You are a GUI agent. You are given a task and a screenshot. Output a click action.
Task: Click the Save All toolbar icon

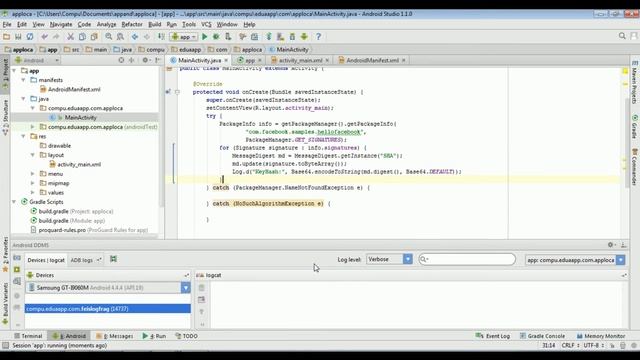pyautogui.click(x=18, y=37)
